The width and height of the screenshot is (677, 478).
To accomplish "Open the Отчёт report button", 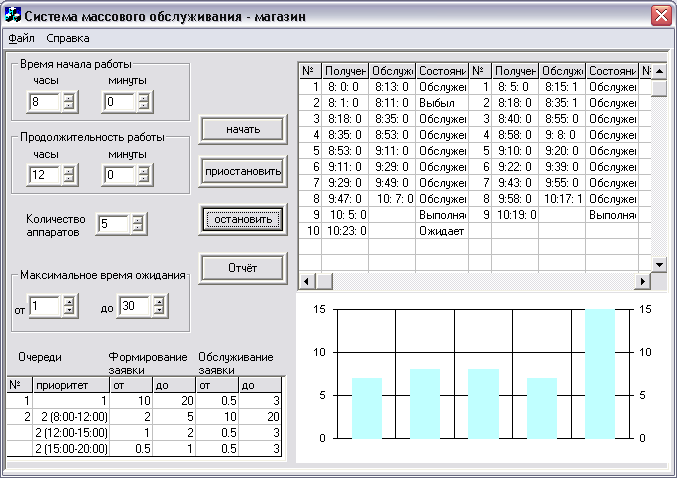I will pyautogui.click(x=242, y=267).
